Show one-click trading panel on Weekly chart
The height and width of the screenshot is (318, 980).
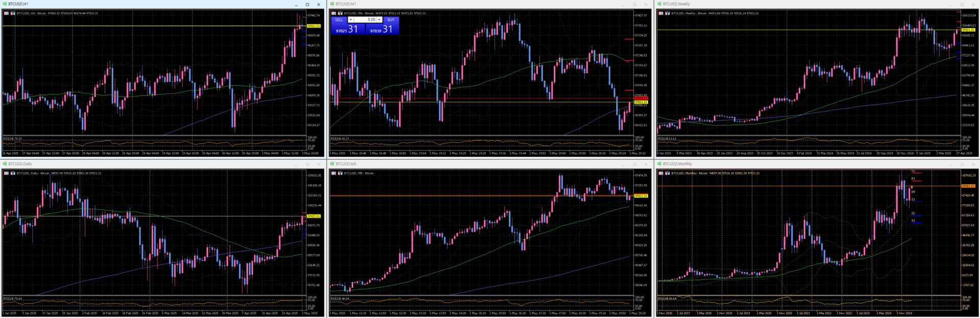point(661,13)
